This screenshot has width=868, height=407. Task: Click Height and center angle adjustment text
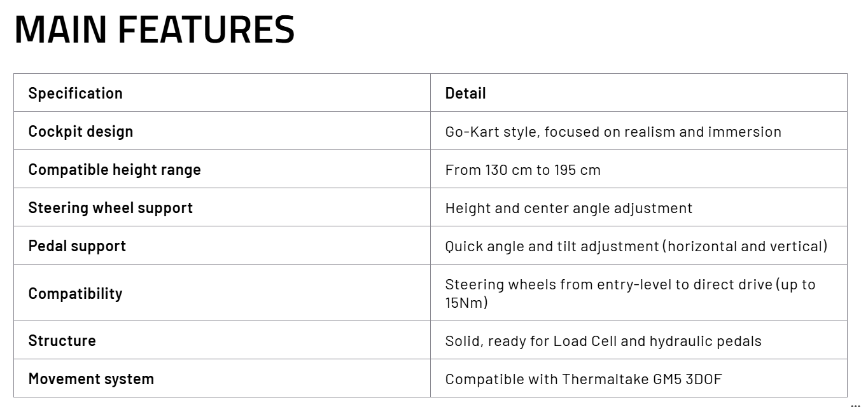pos(569,208)
